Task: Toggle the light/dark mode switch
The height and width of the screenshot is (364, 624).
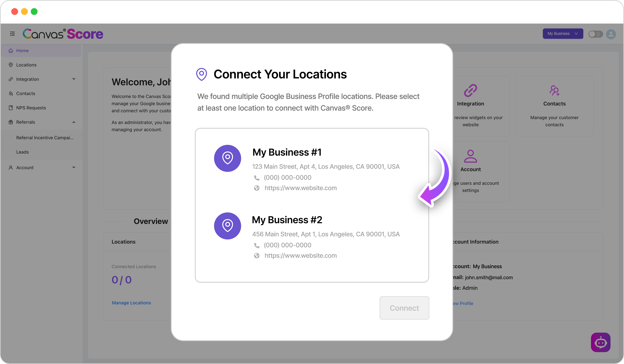Action: (x=596, y=34)
